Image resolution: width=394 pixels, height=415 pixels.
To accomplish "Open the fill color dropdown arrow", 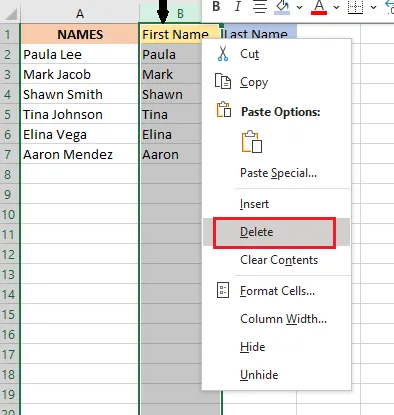I will tap(299, 7).
